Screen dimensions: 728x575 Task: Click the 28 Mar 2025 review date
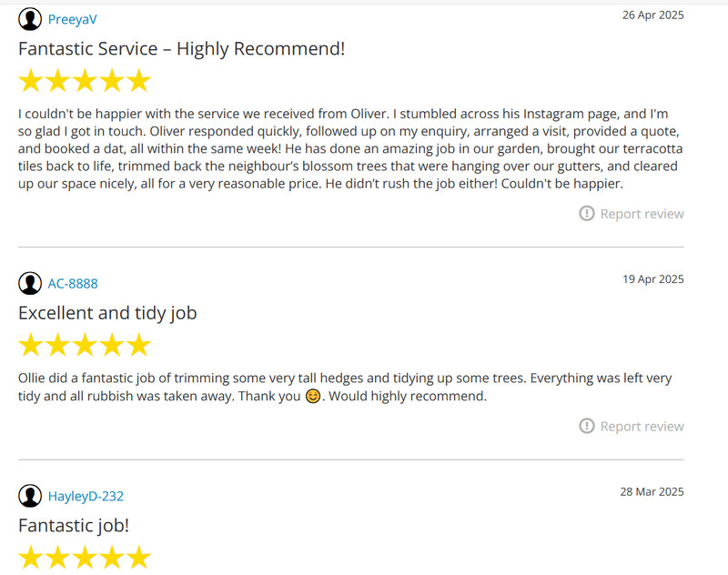(x=652, y=491)
